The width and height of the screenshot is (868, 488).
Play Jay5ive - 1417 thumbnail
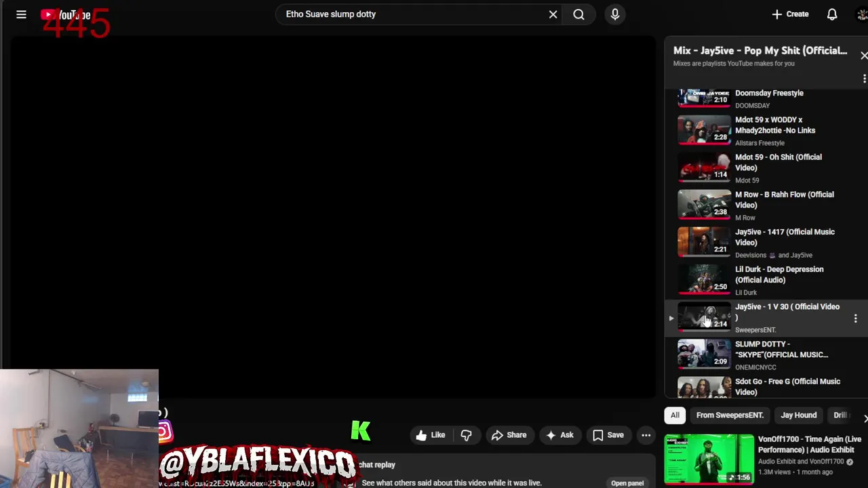click(x=704, y=241)
